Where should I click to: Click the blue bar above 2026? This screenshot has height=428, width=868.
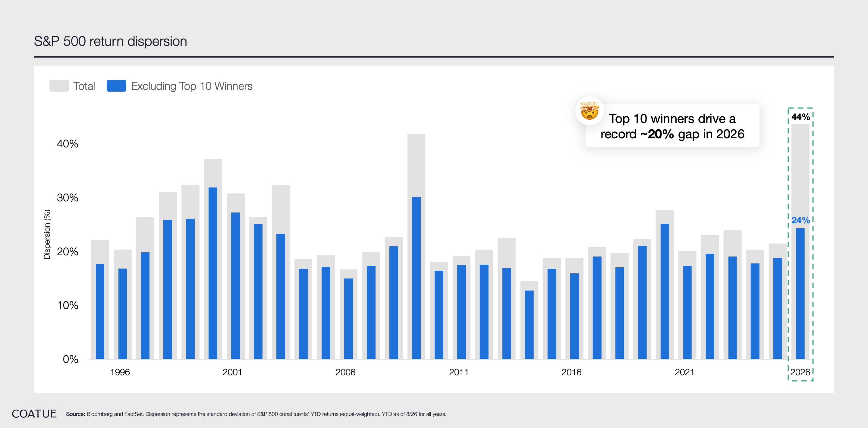pyautogui.click(x=800, y=294)
